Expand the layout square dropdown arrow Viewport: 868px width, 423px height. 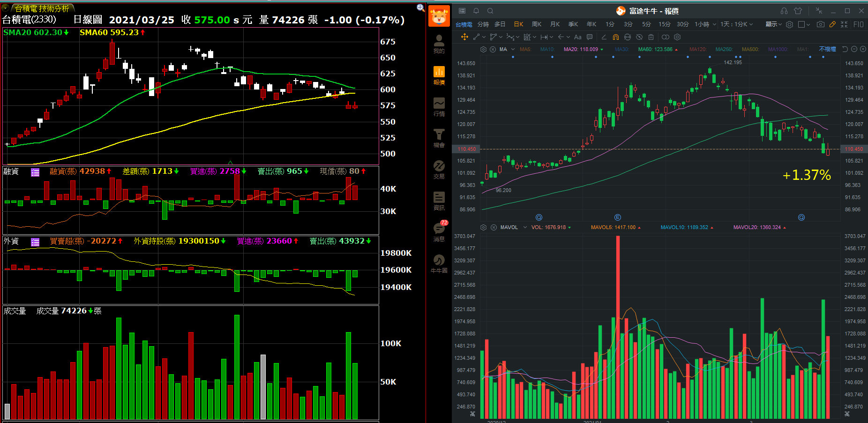(808, 24)
